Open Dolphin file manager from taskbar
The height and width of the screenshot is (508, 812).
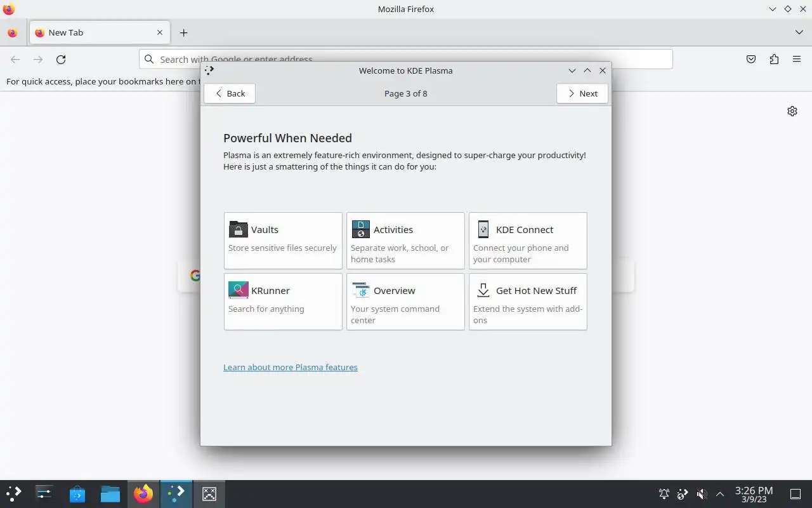click(110, 493)
